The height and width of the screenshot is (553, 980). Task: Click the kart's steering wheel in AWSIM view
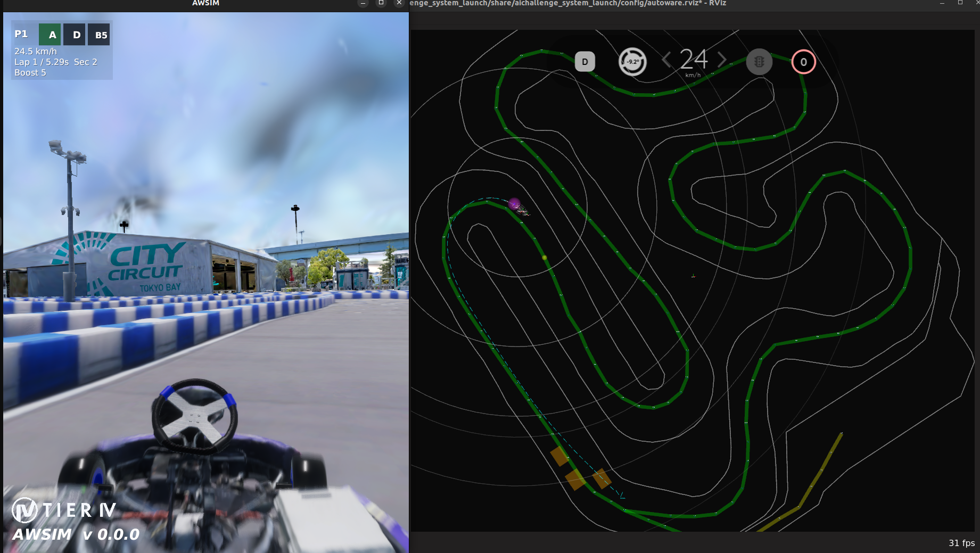[x=195, y=415]
